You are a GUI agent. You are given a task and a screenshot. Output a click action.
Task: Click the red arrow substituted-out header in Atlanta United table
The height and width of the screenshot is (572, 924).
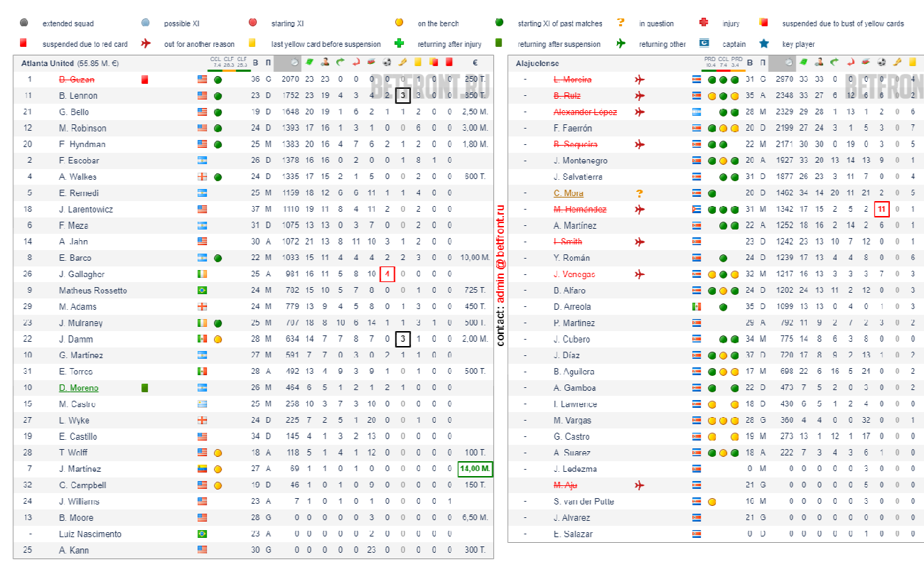355,63
